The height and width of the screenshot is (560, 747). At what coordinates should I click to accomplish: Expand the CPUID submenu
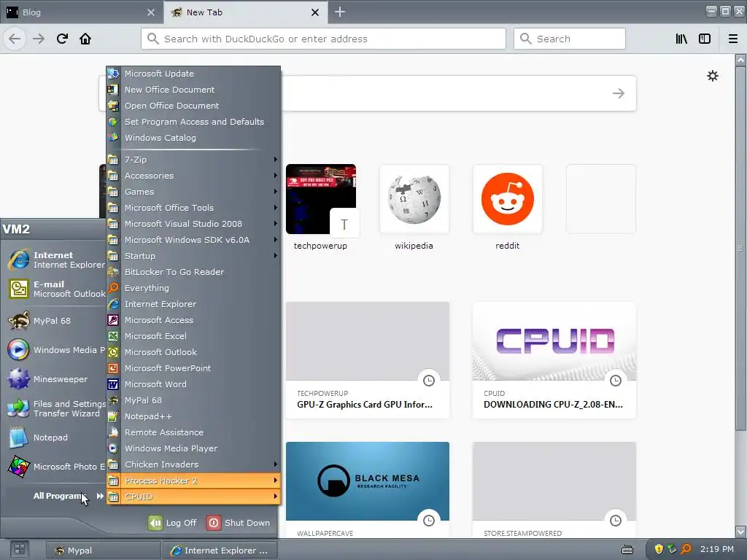[193, 497]
